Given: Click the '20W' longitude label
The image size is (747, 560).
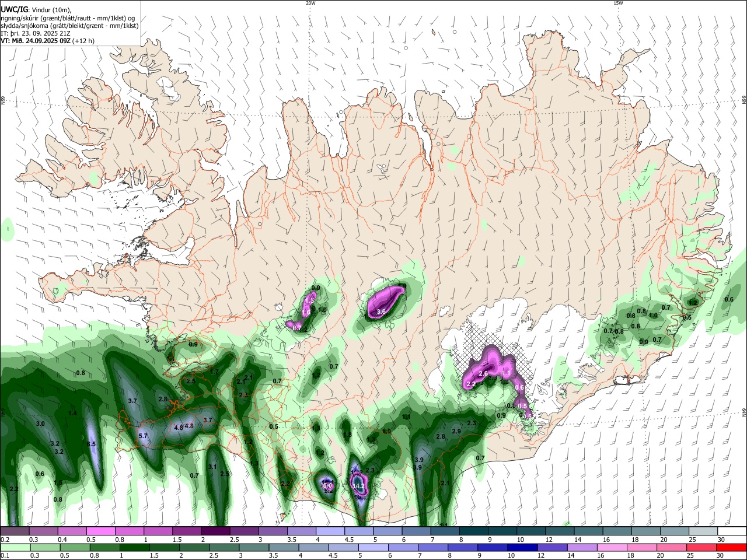Looking at the screenshot, I should tap(310, 3).
